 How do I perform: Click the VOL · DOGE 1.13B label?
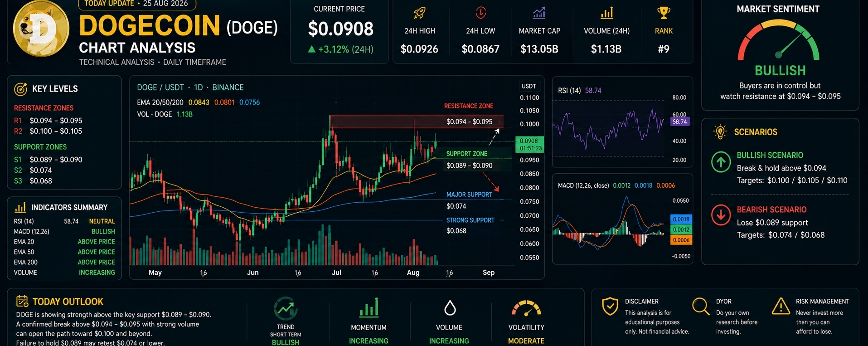tap(165, 114)
